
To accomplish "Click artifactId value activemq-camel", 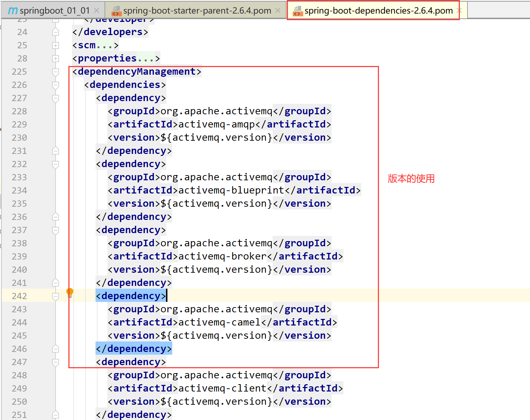I will (x=220, y=322).
